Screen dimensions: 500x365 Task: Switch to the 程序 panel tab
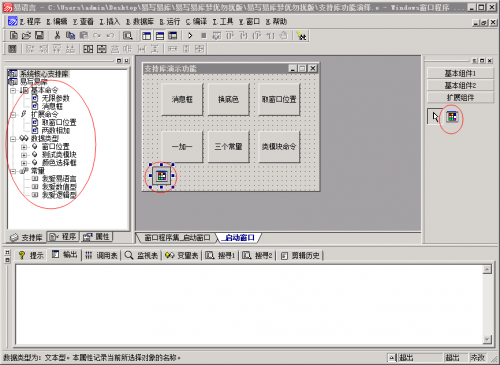point(63,237)
